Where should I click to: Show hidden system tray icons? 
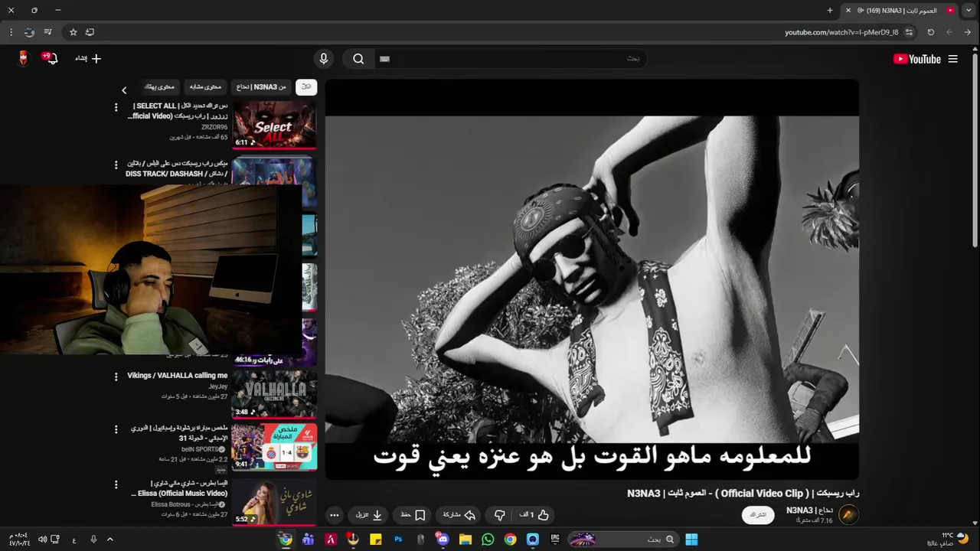(109, 540)
